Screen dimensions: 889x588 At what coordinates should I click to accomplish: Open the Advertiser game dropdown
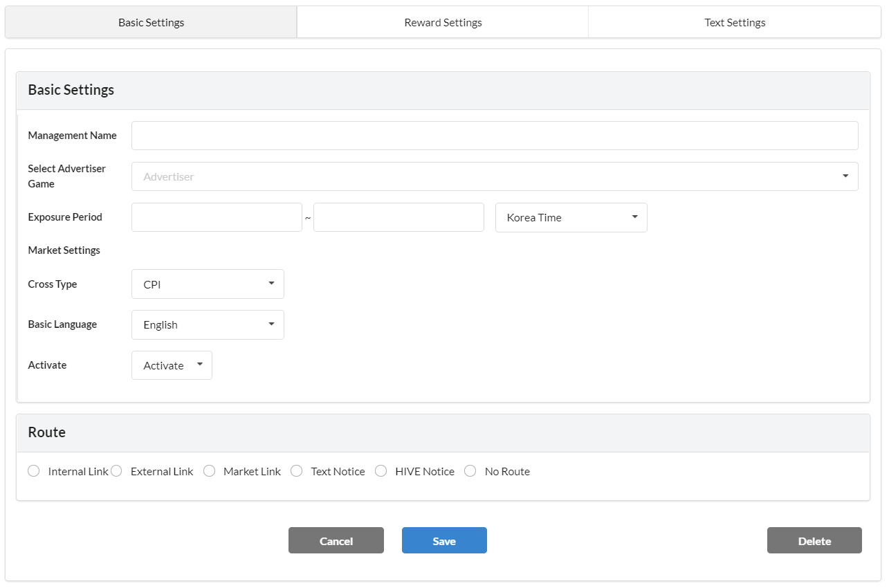click(495, 176)
